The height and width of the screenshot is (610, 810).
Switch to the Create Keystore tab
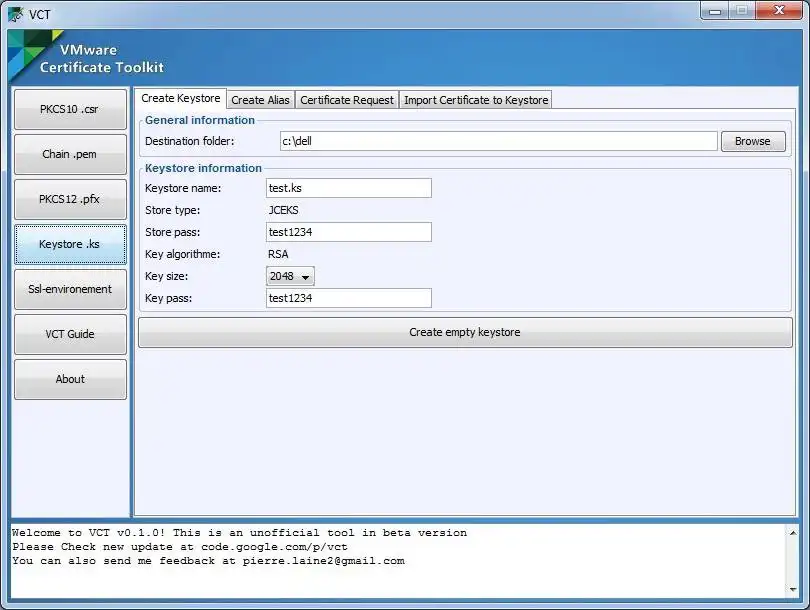point(180,98)
